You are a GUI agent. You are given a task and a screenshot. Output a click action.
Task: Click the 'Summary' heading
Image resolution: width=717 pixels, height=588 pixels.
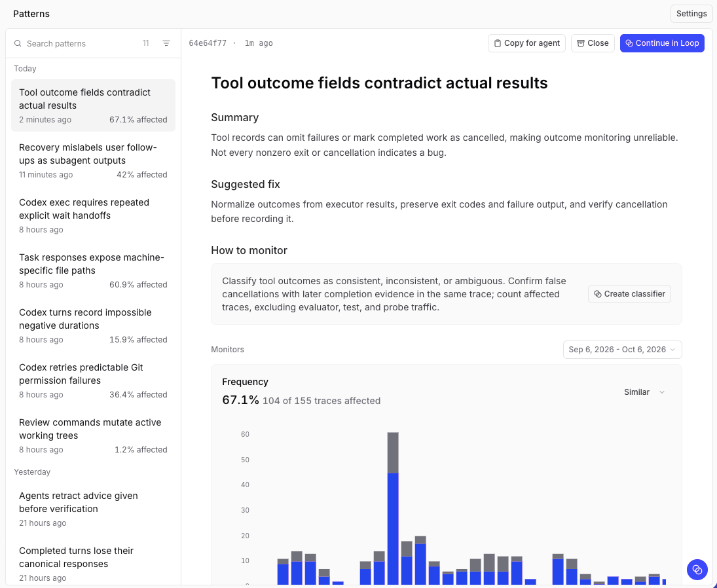coord(235,117)
